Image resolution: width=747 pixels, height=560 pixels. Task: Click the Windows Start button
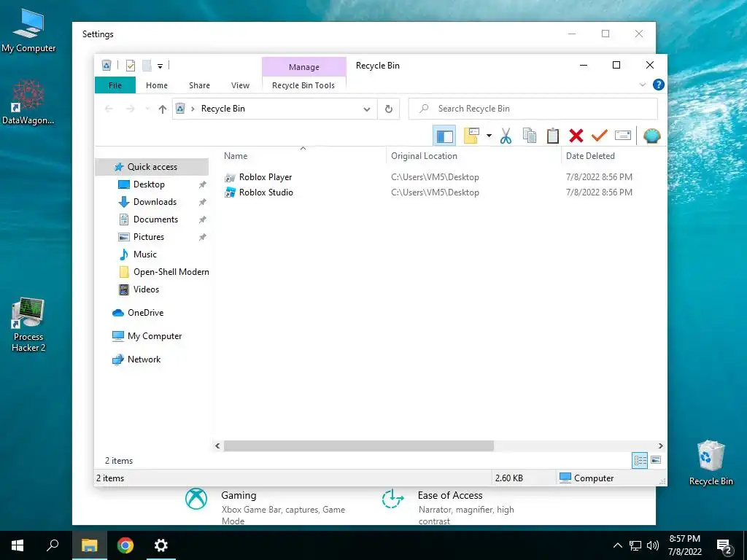[18, 545]
